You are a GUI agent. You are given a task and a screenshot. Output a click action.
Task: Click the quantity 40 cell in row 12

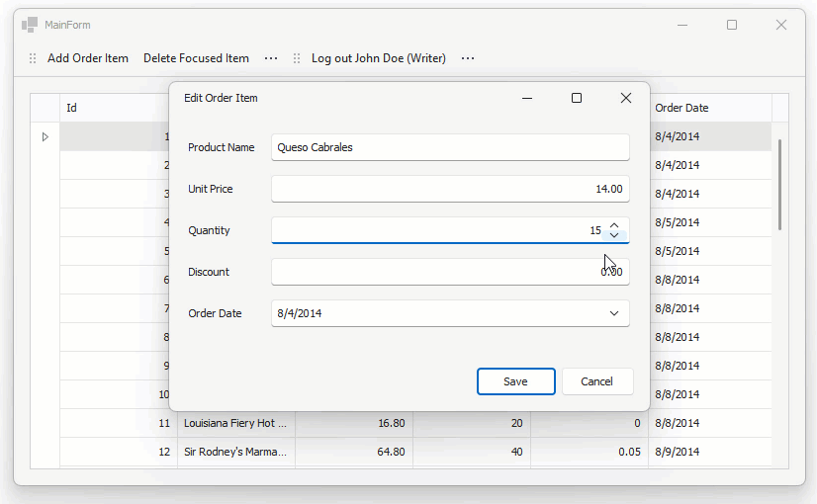click(x=472, y=452)
